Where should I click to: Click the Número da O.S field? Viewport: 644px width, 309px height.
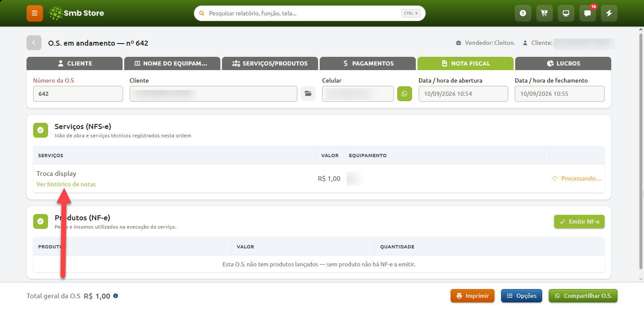[78, 94]
